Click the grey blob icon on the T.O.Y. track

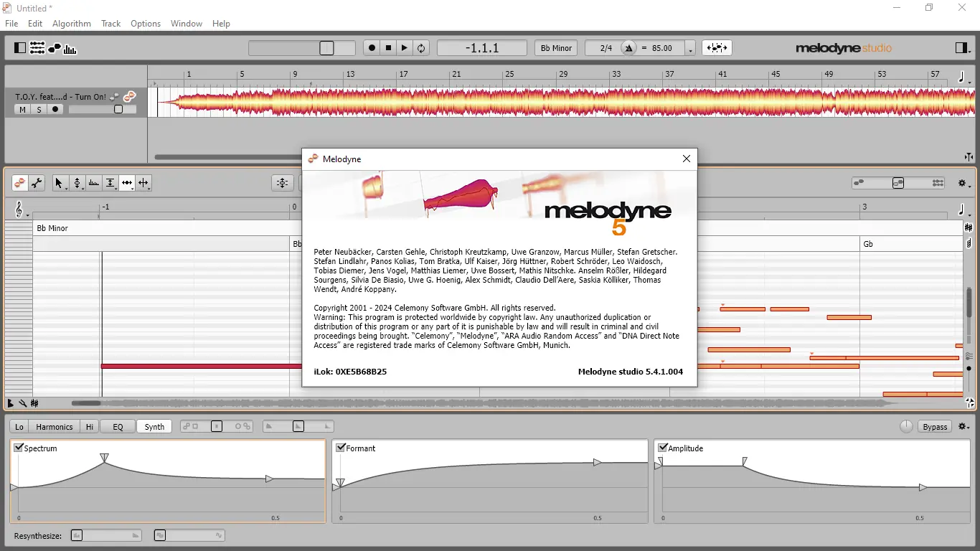(114, 97)
